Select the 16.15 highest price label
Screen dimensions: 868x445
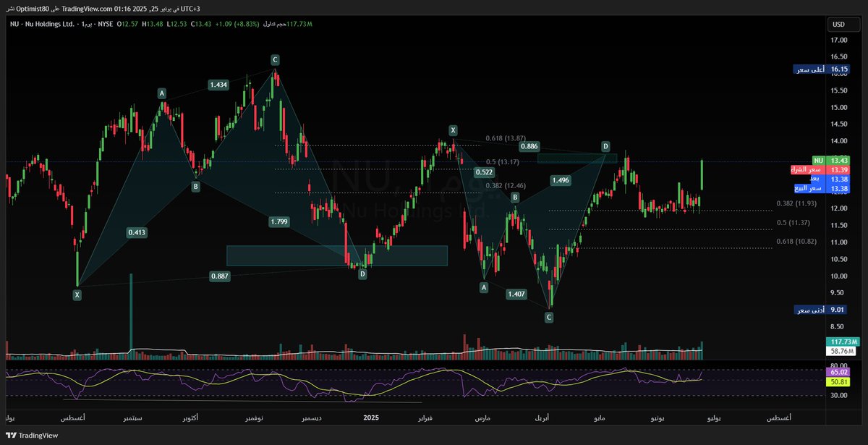[x=821, y=70]
